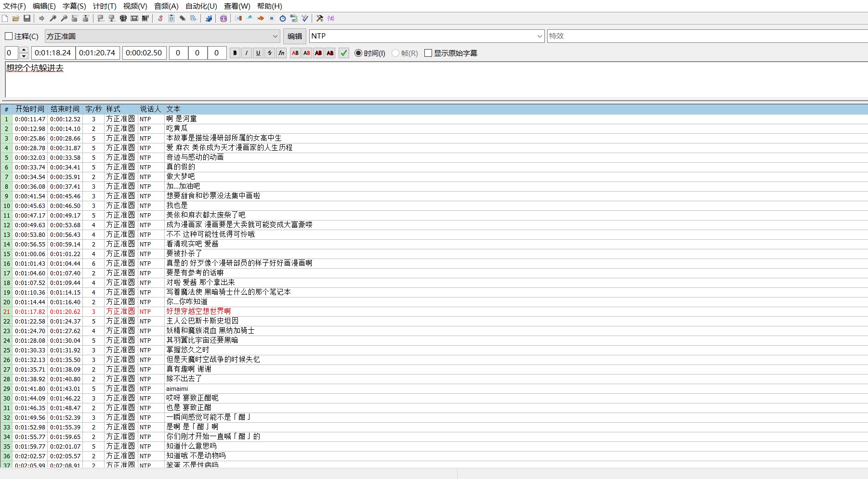Click the Open subtitles folder icon
868x479 pixels.
16,18
